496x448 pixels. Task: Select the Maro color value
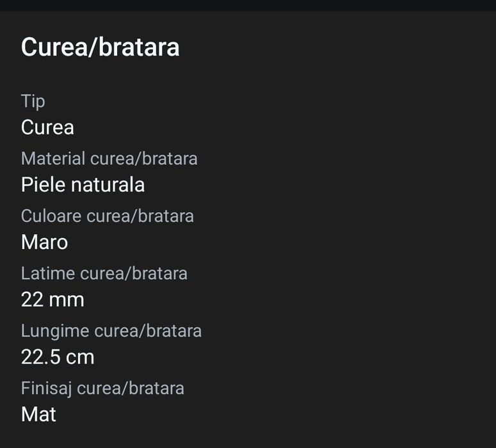click(x=44, y=242)
